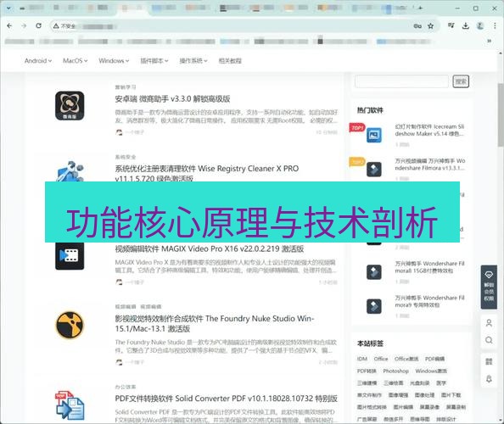Open Solid Converter PDF v10.1 article
504x424 pixels.
[227, 399]
